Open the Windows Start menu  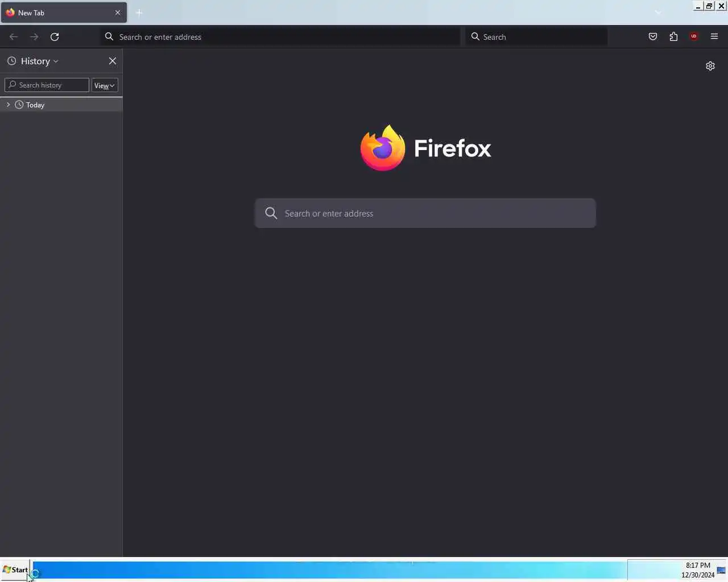click(x=15, y=569)
